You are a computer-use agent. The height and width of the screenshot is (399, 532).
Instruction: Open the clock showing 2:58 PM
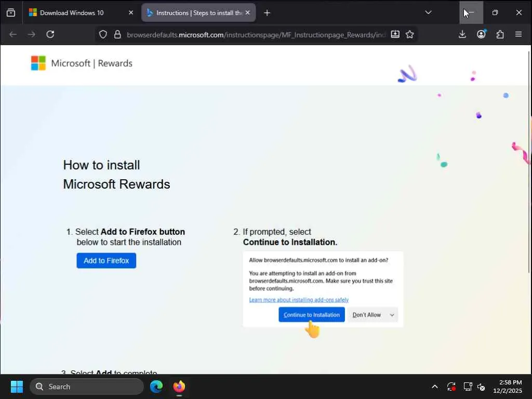point(508,387)
